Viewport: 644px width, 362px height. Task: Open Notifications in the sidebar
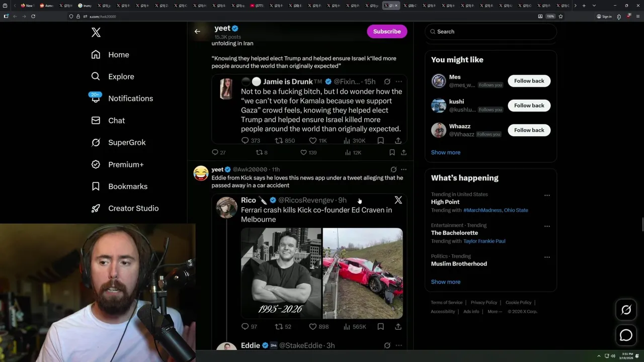click(122, 99)
